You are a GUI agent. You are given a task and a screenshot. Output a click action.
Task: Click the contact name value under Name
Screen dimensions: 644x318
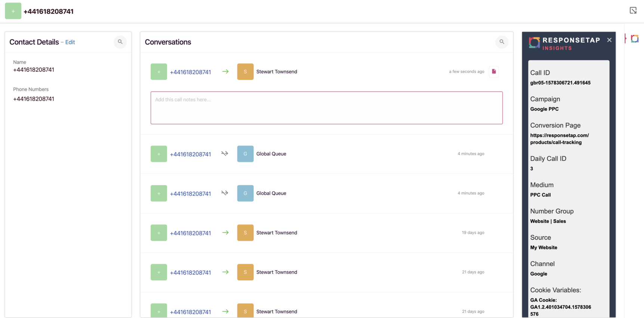pos(34,70)
